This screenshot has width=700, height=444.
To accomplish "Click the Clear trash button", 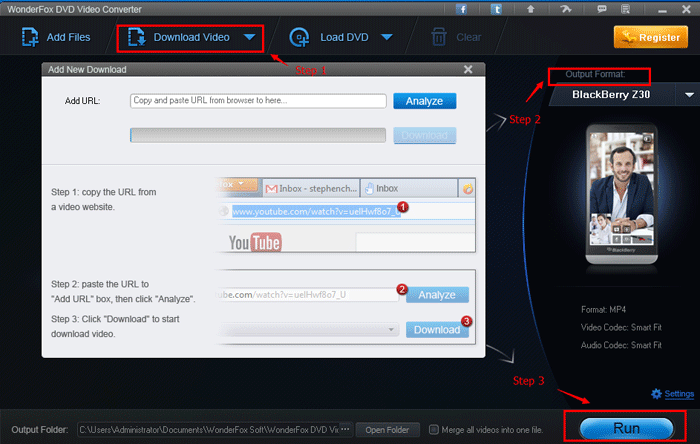I will point(456,37).
